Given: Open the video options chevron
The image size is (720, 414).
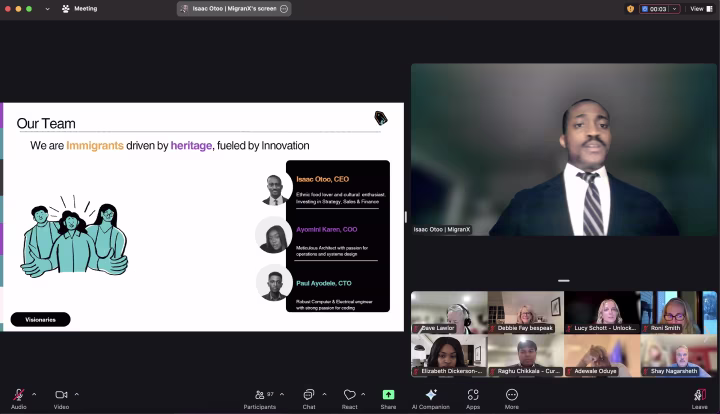Looking at the screenshot, I should point(77,394).
